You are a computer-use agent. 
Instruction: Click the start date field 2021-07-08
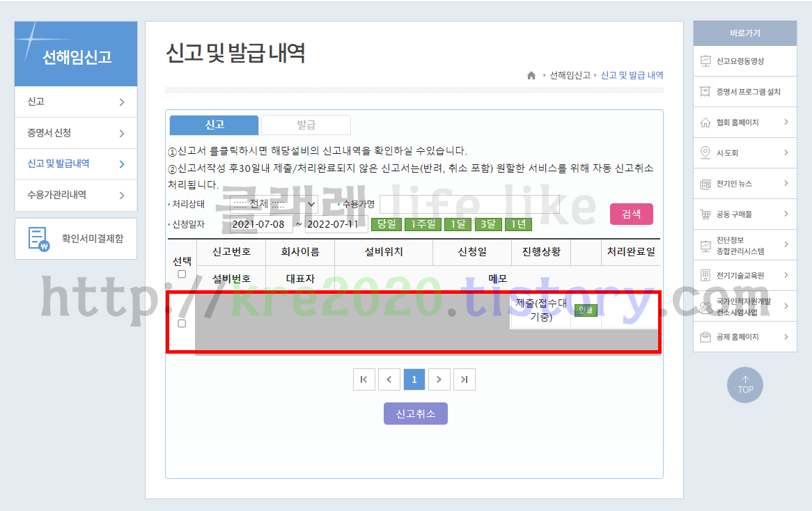[x=261, y=224]
